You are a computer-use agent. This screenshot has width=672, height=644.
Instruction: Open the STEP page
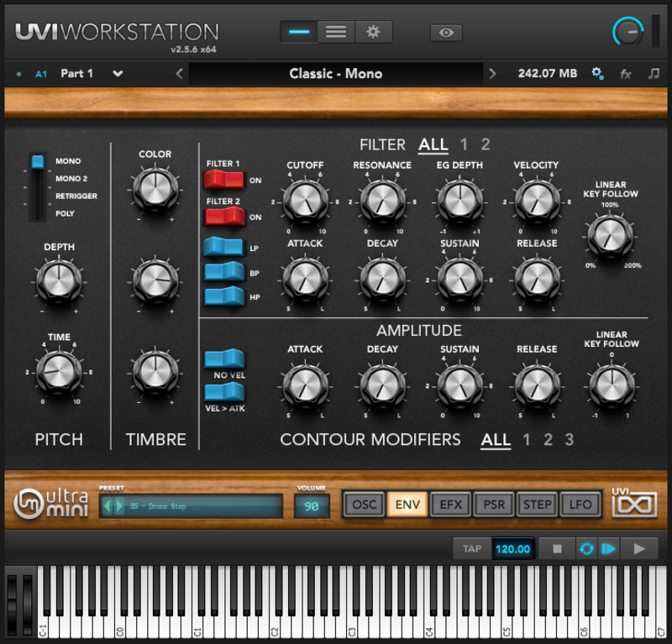537,505
